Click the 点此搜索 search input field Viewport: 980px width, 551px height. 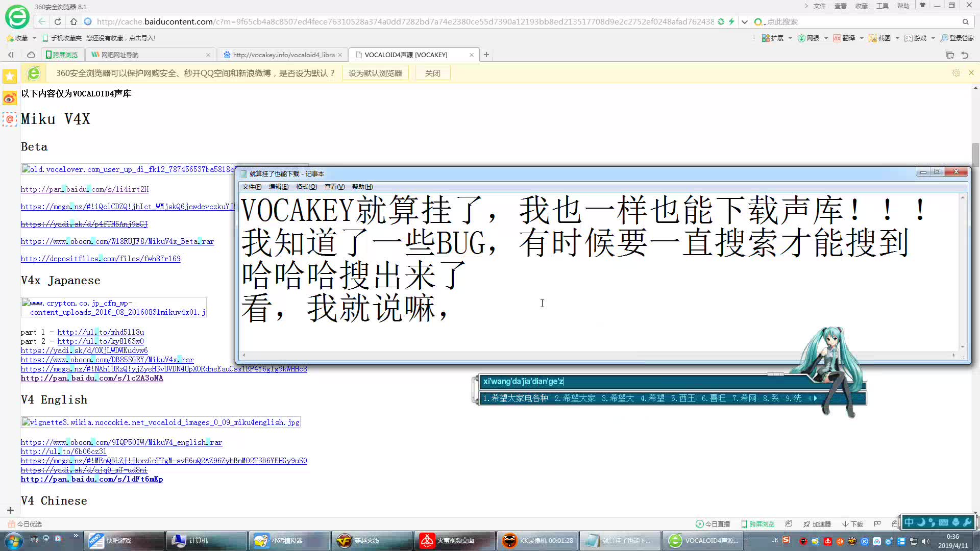click(x=863, y=22)
